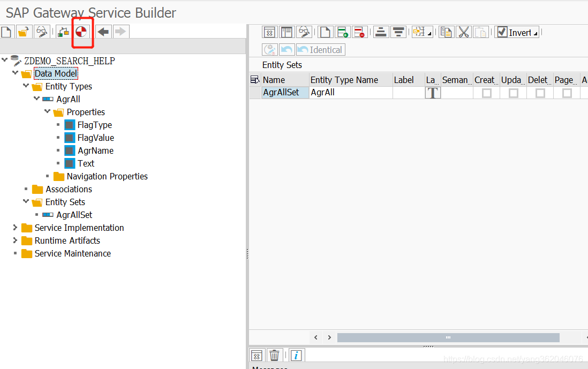Image resolution: width=588 pixels, height=369 pixels.
Task: Collapse the Entity Types folder
Action: tap(26, 86)
